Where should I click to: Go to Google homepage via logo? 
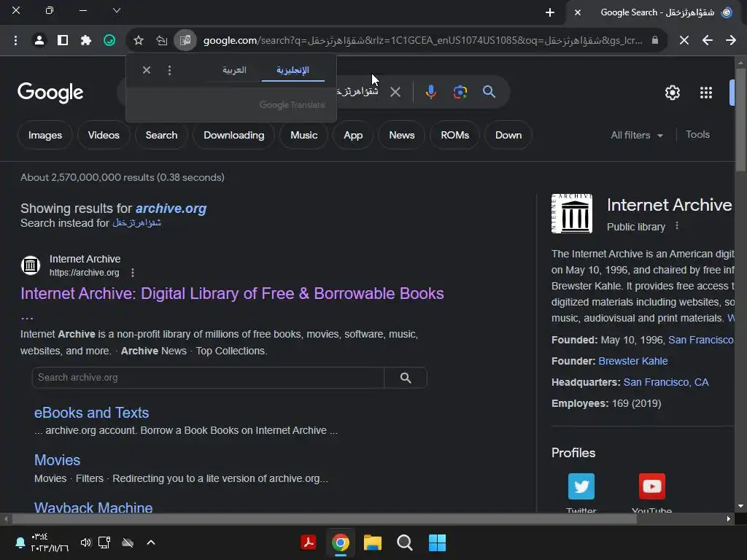click(50, 93)
